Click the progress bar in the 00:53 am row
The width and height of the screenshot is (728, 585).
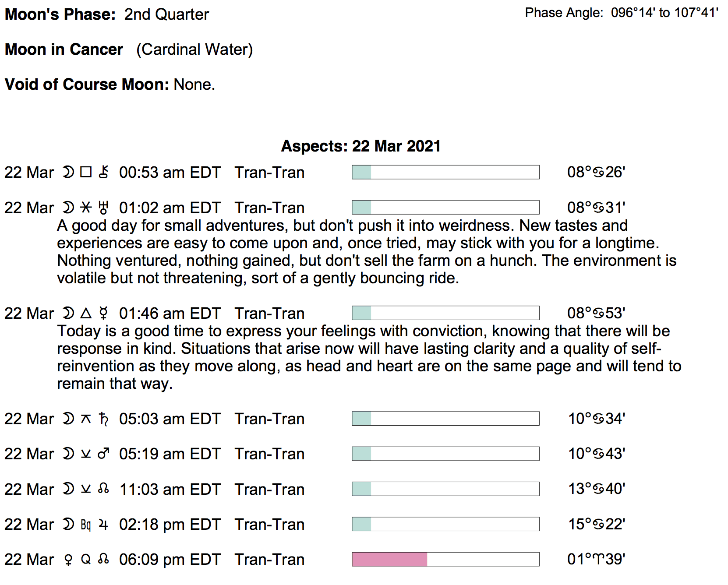click(x=445, y=172)
